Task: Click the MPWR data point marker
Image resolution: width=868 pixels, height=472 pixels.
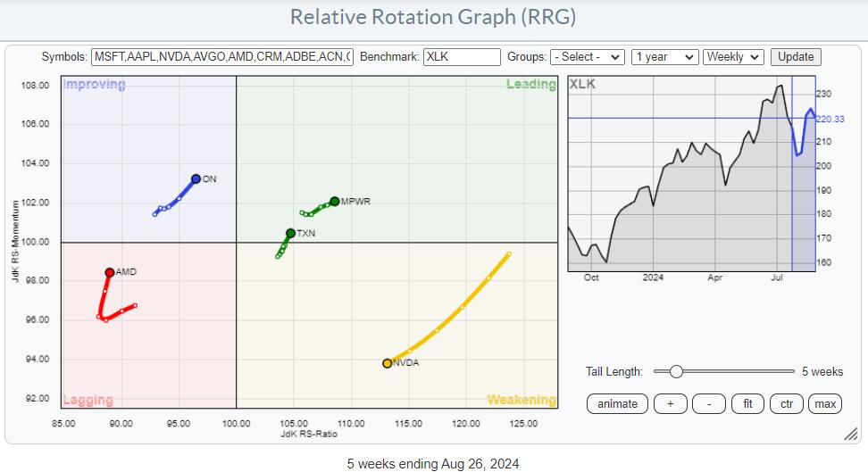Action: (334, 202)
